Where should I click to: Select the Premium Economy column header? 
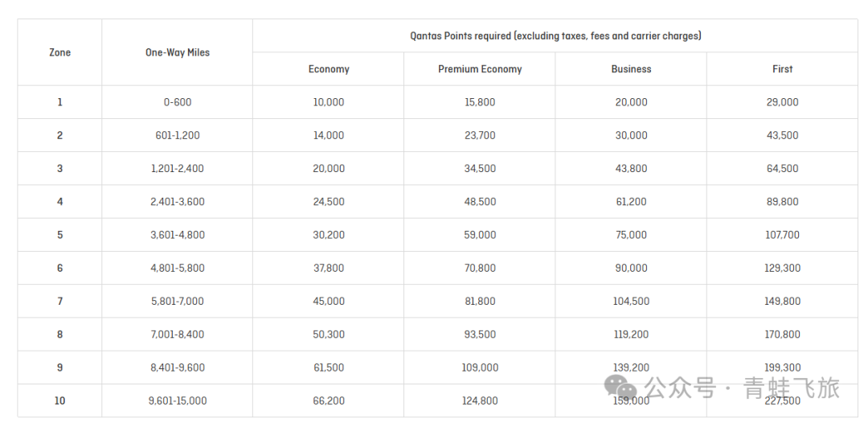tap(480, 69)
